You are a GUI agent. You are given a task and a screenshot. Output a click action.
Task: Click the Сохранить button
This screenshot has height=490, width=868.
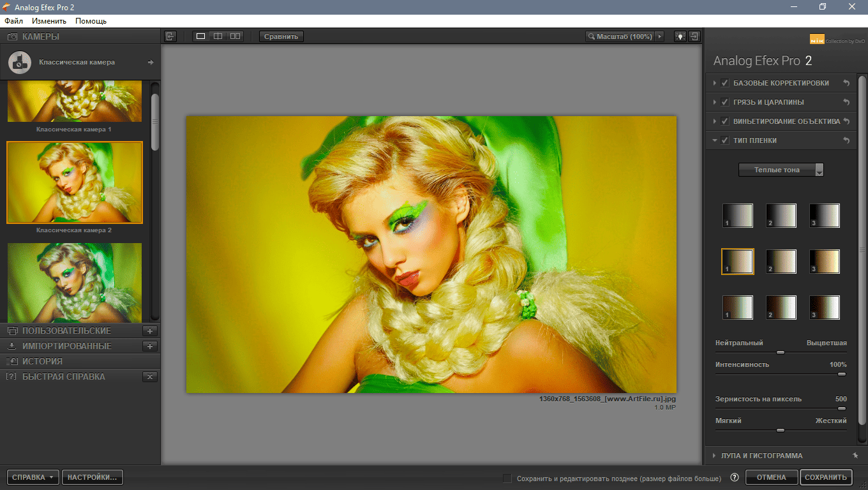tap(826, 477)
